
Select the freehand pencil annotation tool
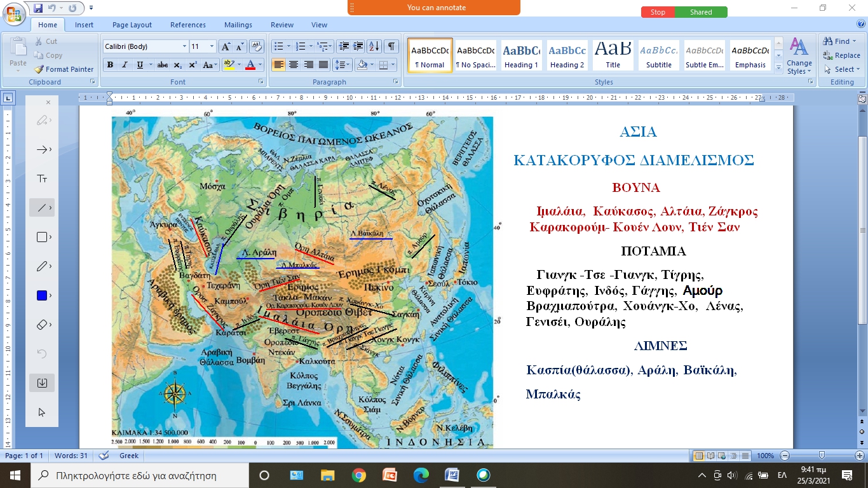pos(42,266)
